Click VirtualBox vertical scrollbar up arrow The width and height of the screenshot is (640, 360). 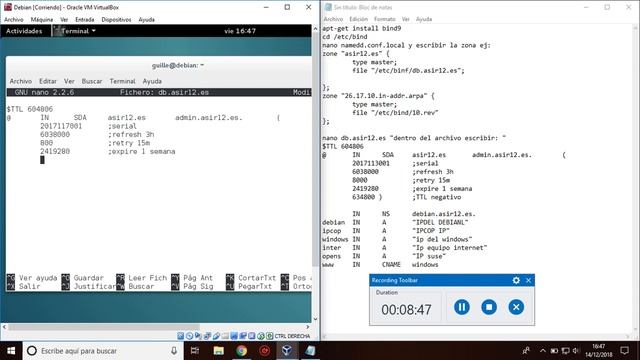315,29
